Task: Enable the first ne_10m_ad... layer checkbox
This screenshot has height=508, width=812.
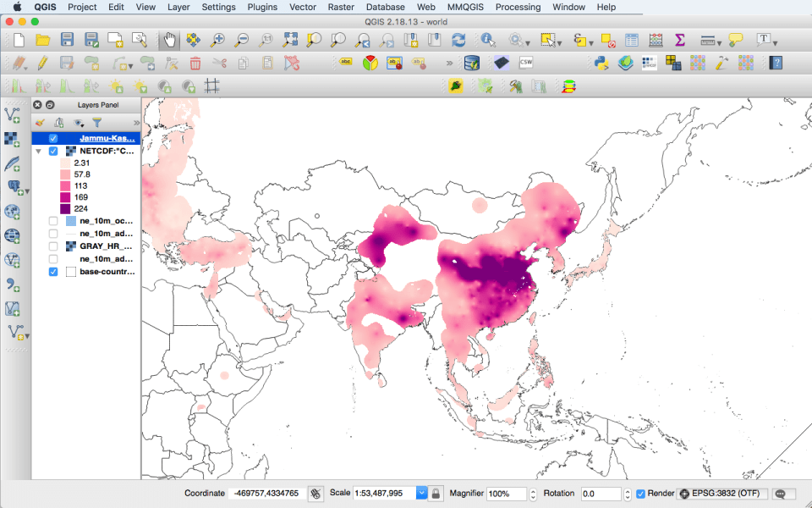Action: pos(53,234)
